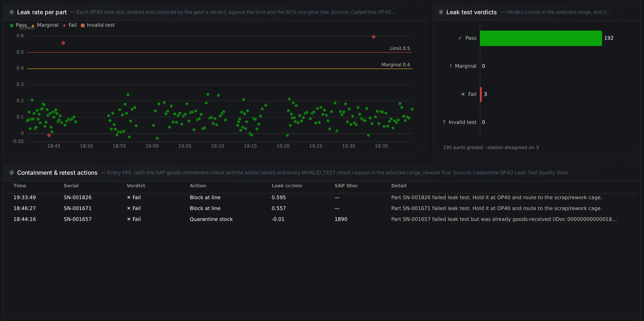The width and height of the screenshot is (644, 321).
Task: Sort by the Serial column header
Action: (71, 186)
